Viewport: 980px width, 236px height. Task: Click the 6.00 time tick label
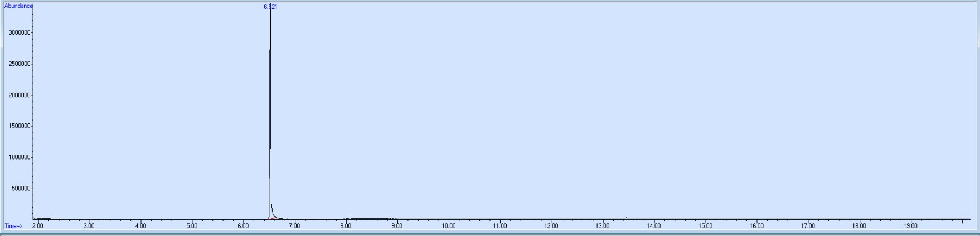pos(243,226)
